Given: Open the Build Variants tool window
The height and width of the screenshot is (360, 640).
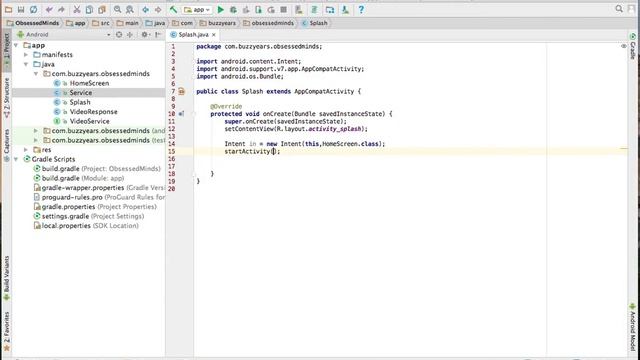Looking at the screenshot, I should 7,278.
